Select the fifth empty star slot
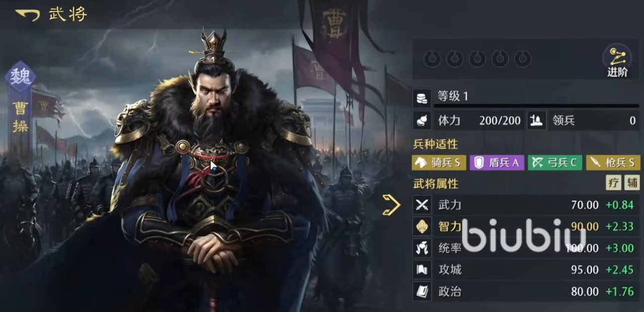644x312 pixels. pyautogui.click(x=523, y=59)
